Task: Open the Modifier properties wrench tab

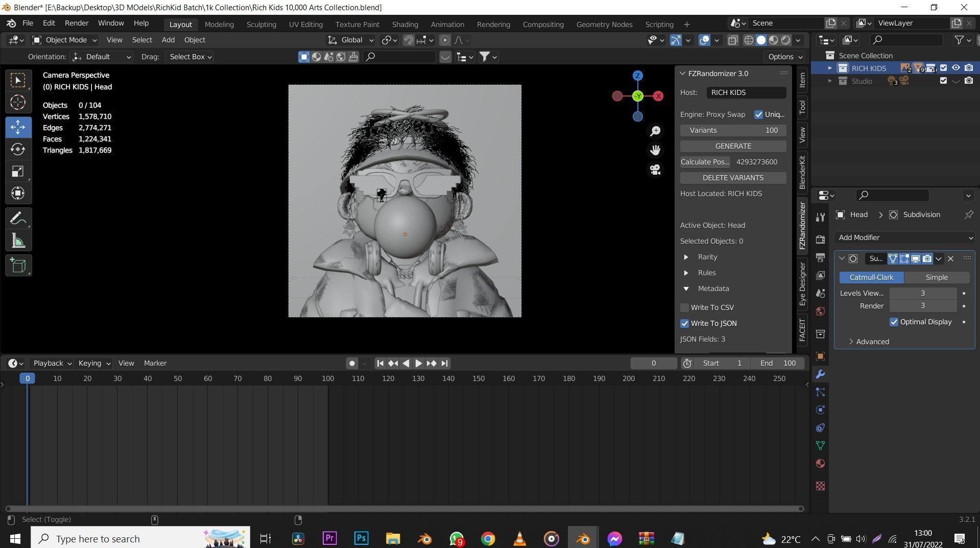Action: point(820,374)
